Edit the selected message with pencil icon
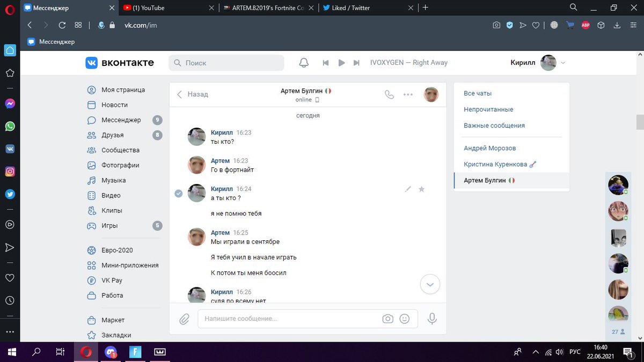This screenshot has width=644, height=362. (408, 189)
